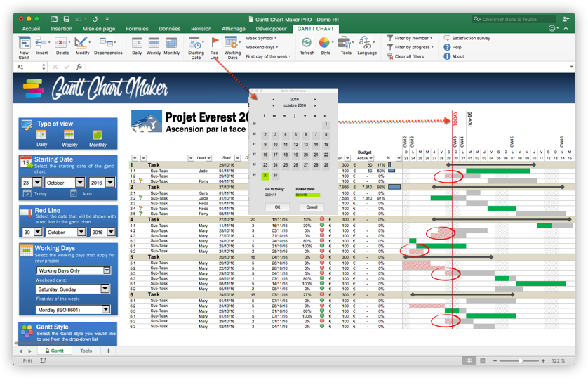
Task: Click Chercher dans la feuille search field
Action: click(x=514, y=19)
